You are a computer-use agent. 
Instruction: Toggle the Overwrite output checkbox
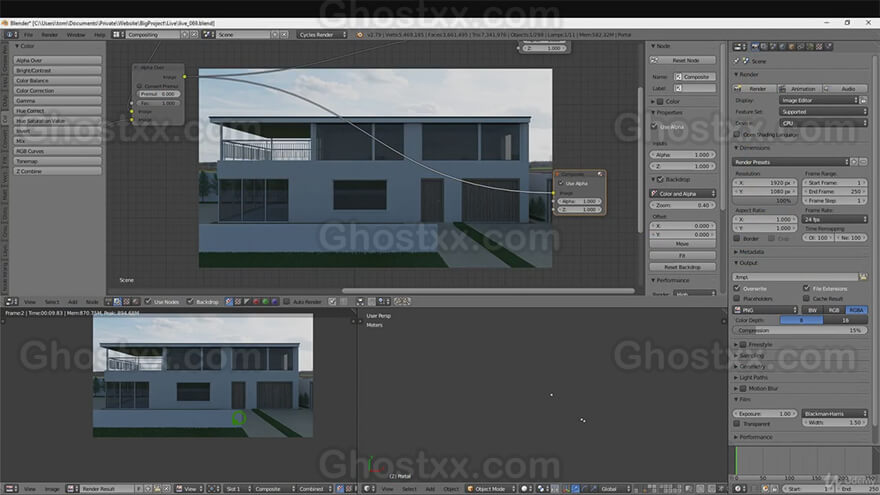[737, 288]
